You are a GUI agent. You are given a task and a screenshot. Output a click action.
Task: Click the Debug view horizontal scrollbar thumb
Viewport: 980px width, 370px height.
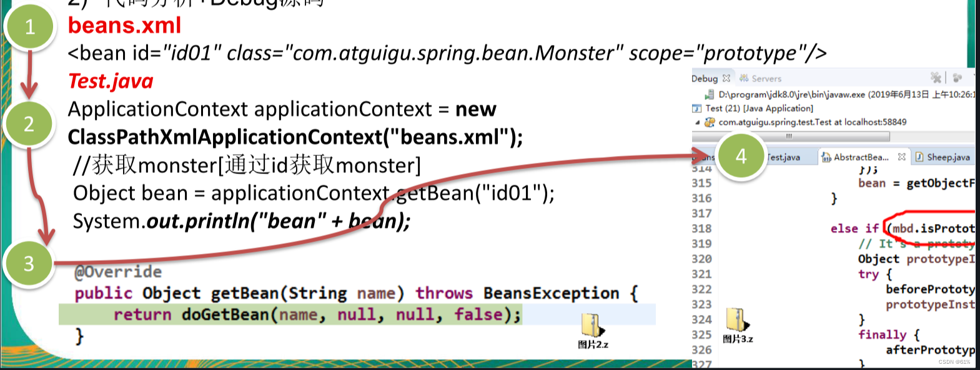[x=789, y=136]
